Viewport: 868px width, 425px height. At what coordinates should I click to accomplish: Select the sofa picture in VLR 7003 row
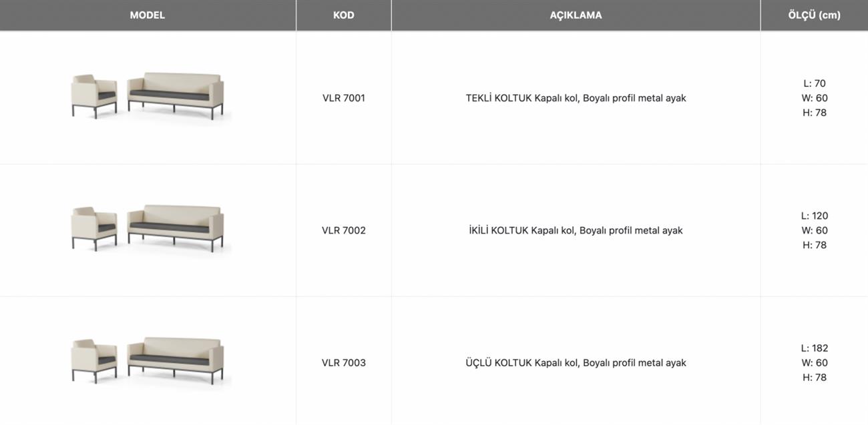pos(176,360)
